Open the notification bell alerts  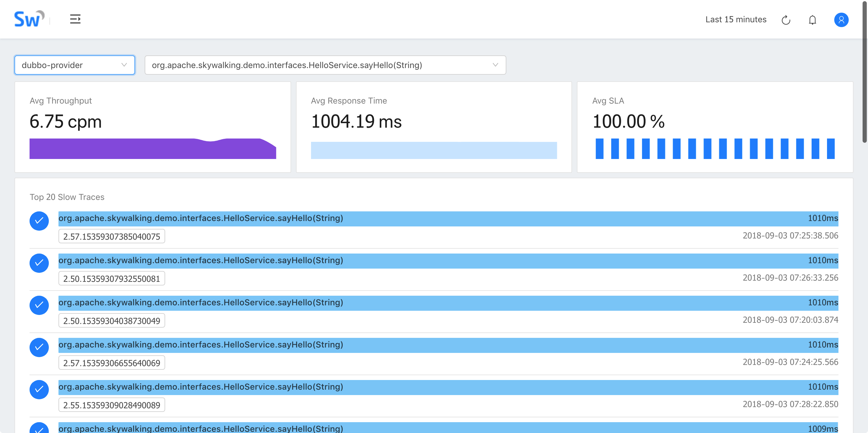[813, 20]
